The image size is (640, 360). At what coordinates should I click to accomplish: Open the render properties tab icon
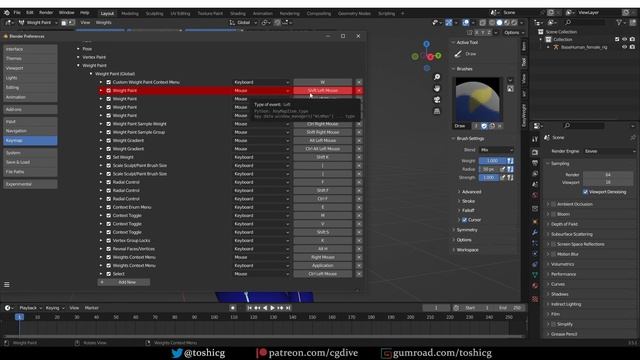[535, 152]
